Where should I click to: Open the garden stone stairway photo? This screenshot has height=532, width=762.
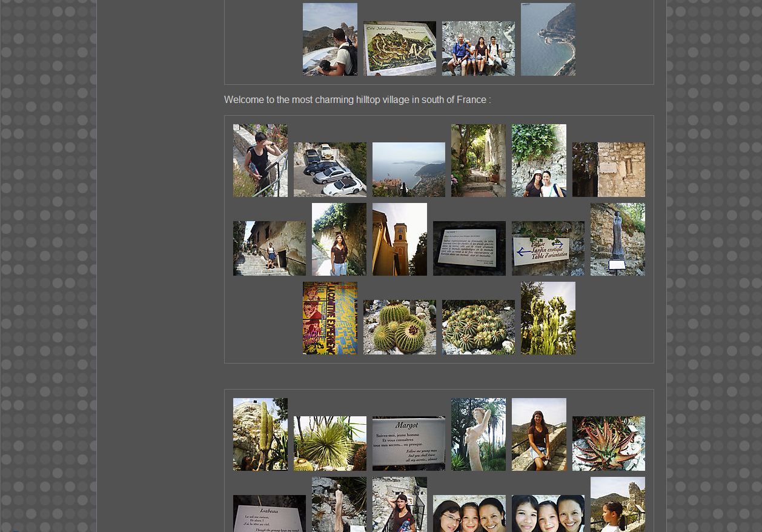pyautogui.click(x=478, y=161)
